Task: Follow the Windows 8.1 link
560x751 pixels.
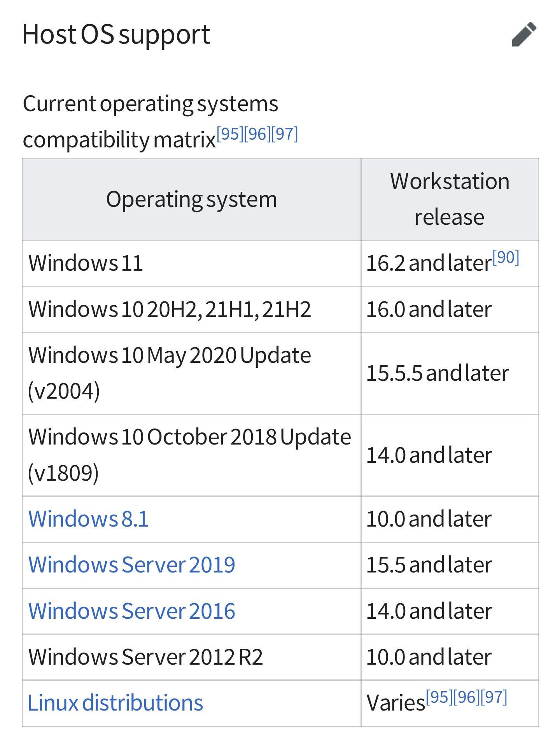Action: [89, 519]
